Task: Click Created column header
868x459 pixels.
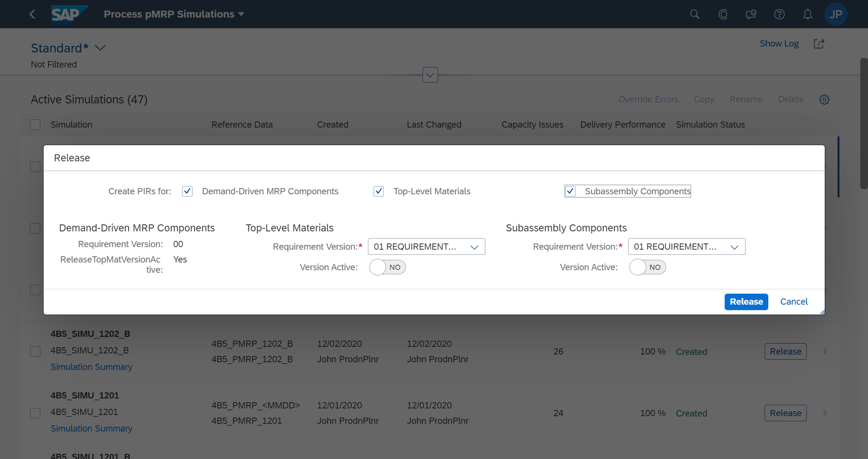Action: coord(333,125)
